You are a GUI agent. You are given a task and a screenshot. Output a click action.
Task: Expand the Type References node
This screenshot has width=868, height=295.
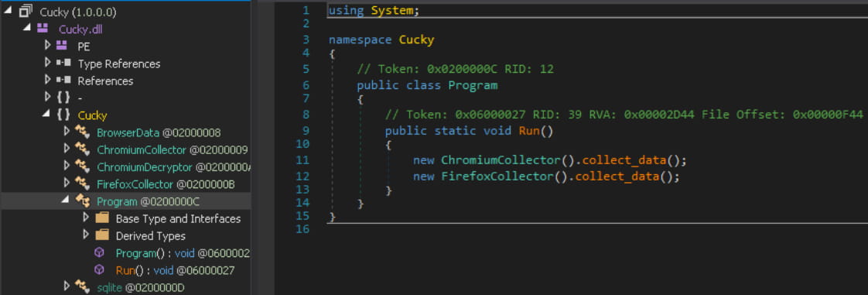click(x=48, y=63)
